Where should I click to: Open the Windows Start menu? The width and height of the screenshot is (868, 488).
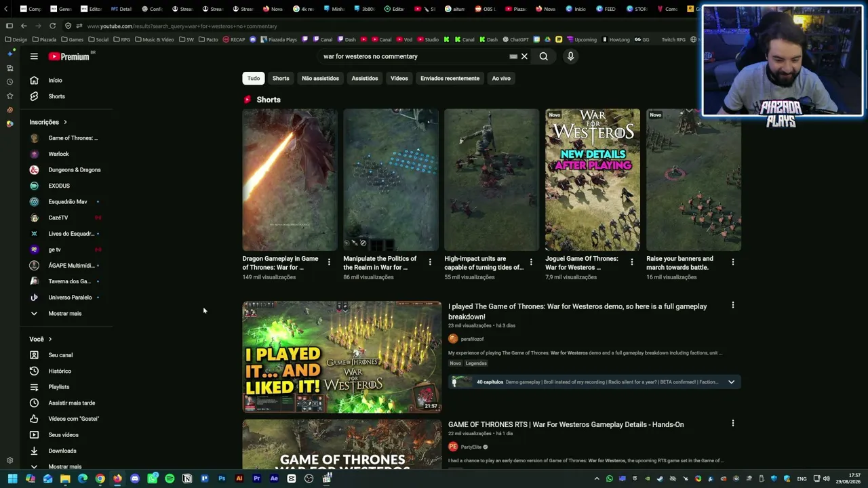click(x=12, y=479)
